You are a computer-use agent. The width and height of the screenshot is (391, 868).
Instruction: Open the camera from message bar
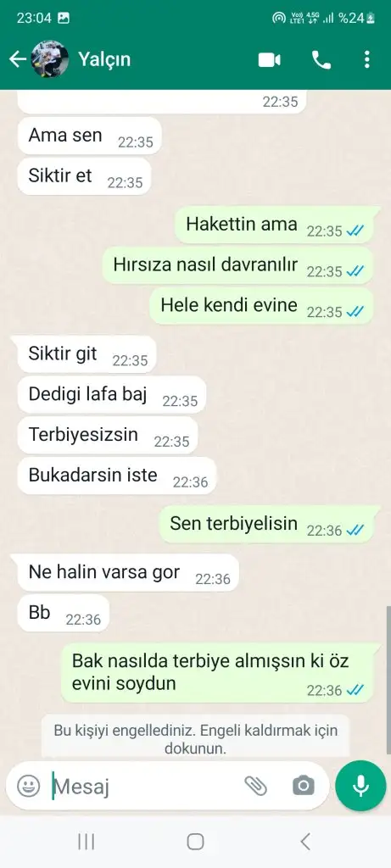point(303,786)
